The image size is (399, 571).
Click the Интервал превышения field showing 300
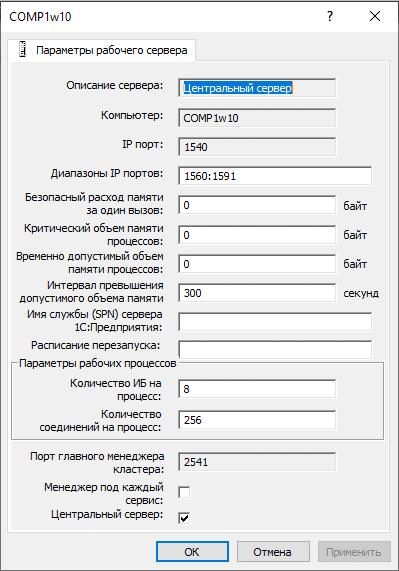(257, 293)
